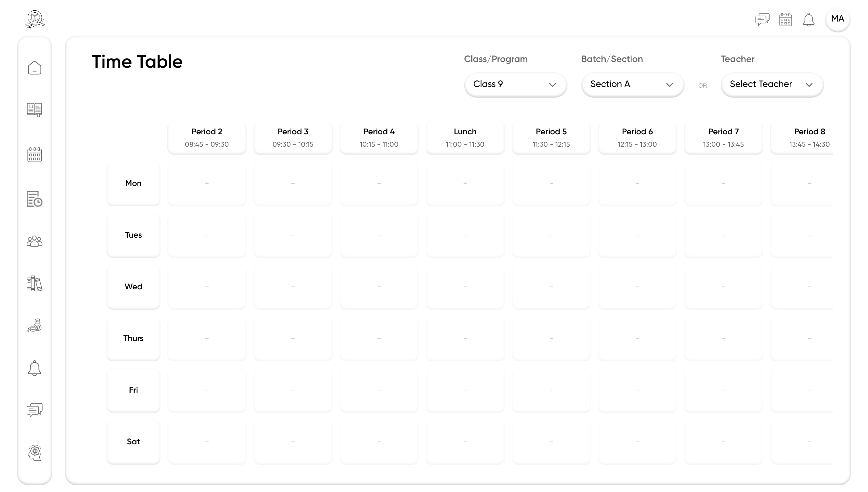Open the Students section via the people icon
Image resolution: width=868 pixels, height=492 pixels.
[x=34, y=241]
